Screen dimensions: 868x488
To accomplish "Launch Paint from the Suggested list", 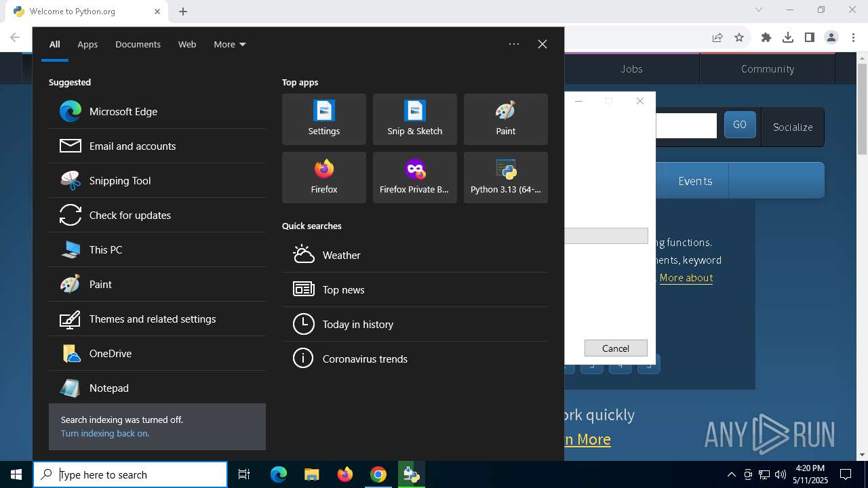I will [x=157, y=284].
